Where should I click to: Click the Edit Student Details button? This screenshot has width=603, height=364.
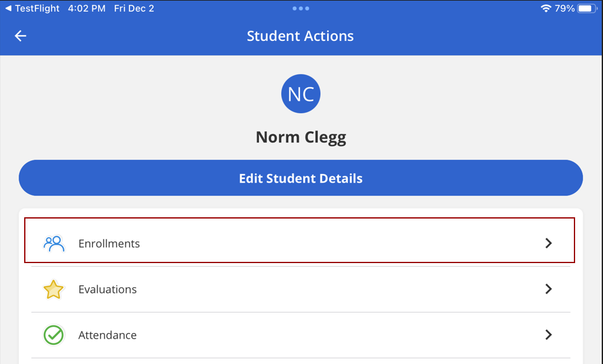(301, 178)
